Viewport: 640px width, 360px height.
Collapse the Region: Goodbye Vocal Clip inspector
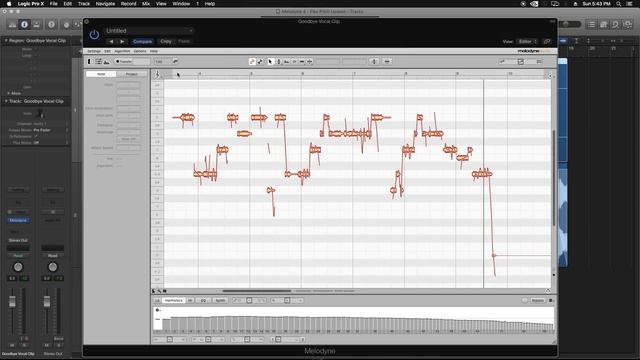click(x=6, y=41)
